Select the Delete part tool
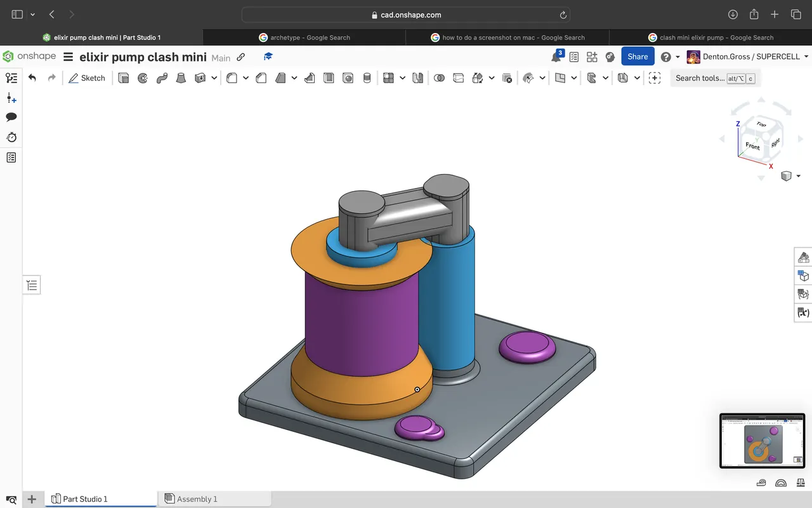The width and height of the screenshot is (812, 508). 507,78
